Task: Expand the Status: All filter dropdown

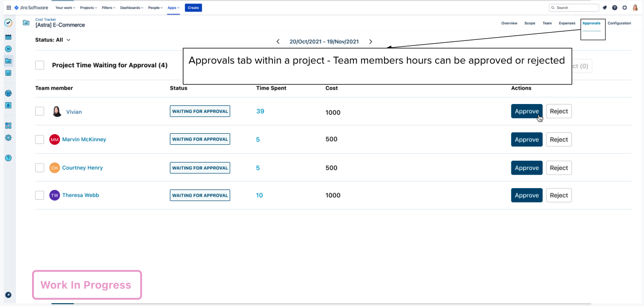Action: coord(53,40)
